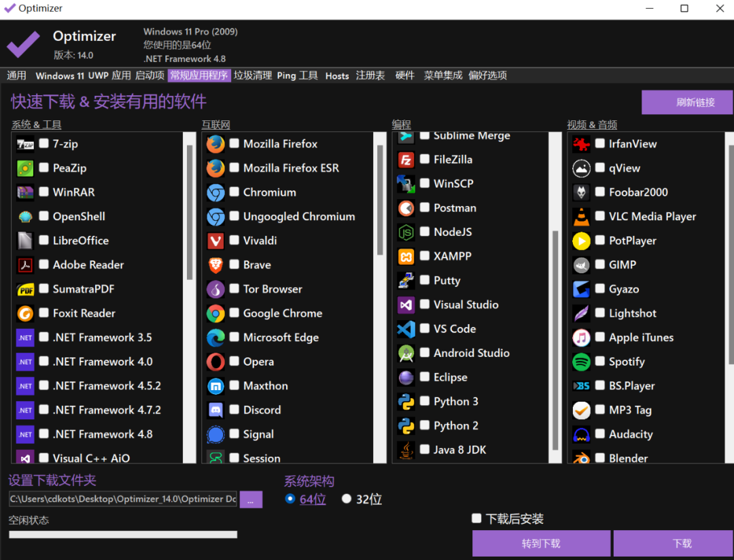Viewport: 734px width, 560px height.
Task: Click the Android Studio icon
Action: [x=406, y=353]
